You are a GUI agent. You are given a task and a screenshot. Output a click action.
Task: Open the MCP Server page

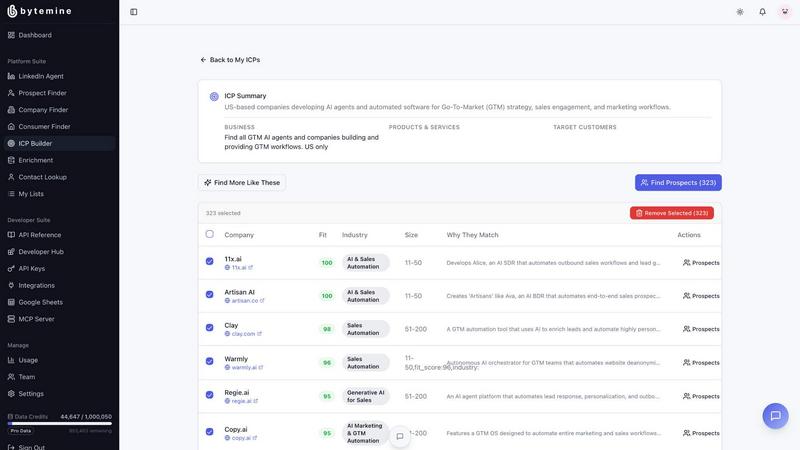click(39, 319)
